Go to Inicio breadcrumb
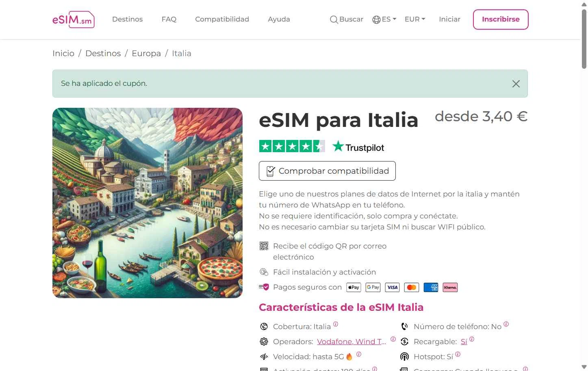588x371 pixels. click(63, 53)
